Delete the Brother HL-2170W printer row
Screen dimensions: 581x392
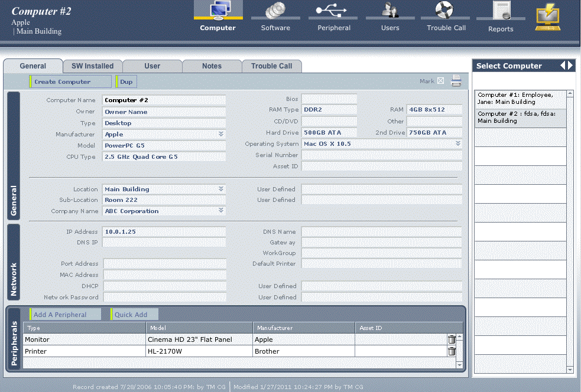tap(451, 351)
